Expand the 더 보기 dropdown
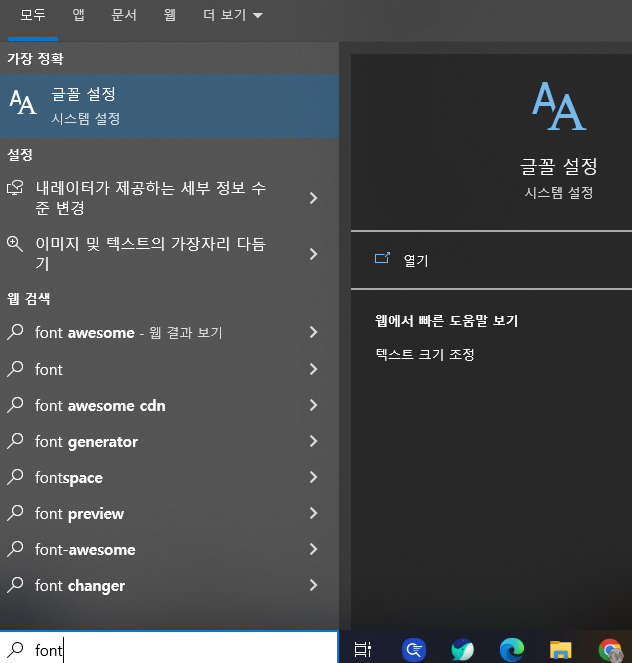Image resolution: width=632 pixels, height=663 pixels. 233,16
